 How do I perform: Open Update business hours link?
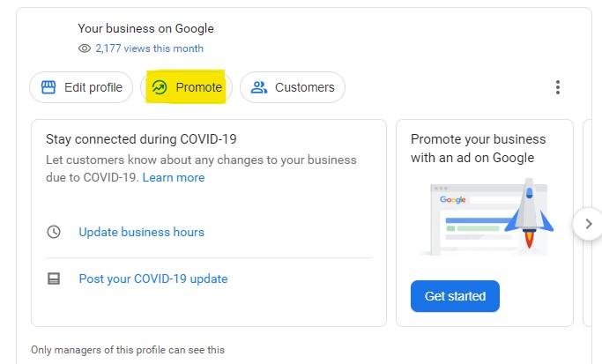tap(141, 232)
